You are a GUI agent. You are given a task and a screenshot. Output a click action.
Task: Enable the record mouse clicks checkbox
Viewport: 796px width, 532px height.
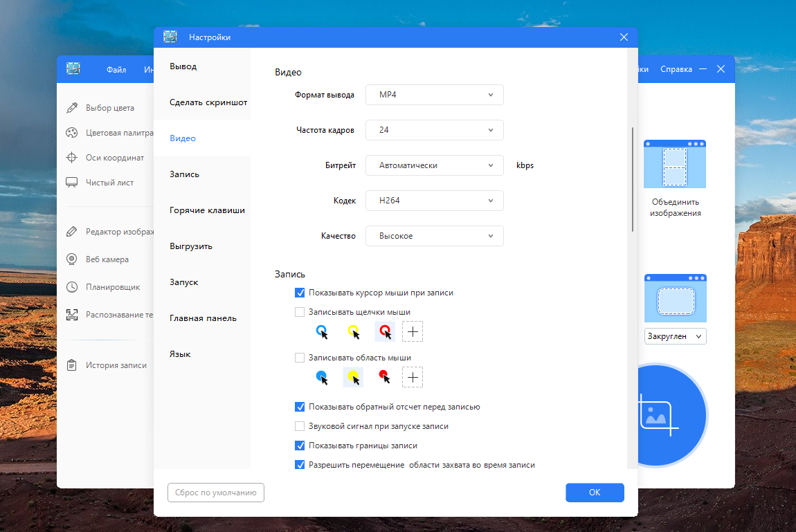(300, 312)
